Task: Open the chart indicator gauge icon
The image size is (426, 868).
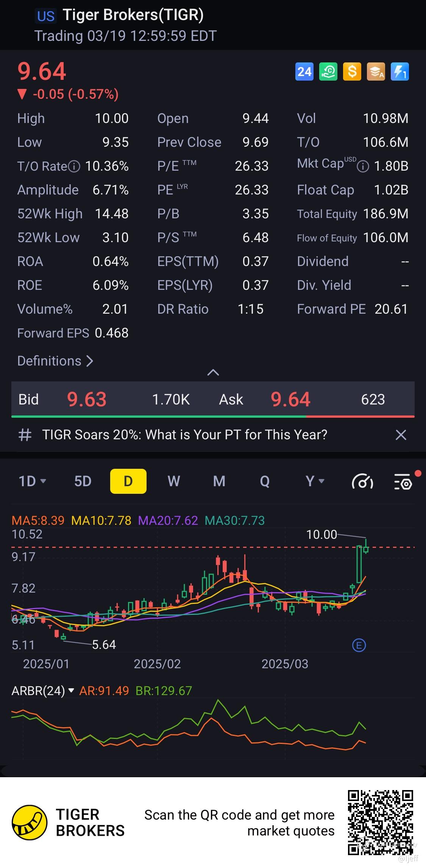Action: click(x=362, y=482)
